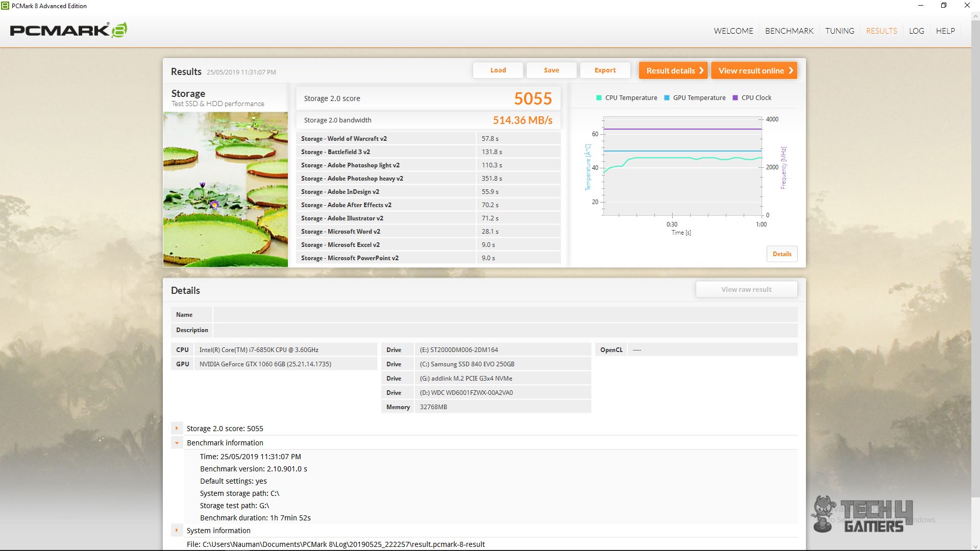Expand the System information section

tap(177, 531)
